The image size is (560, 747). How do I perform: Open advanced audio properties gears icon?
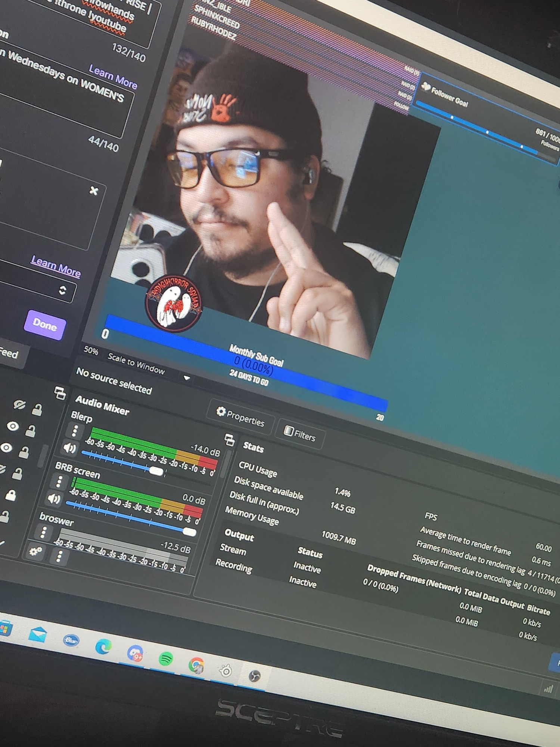click(36, 551)
